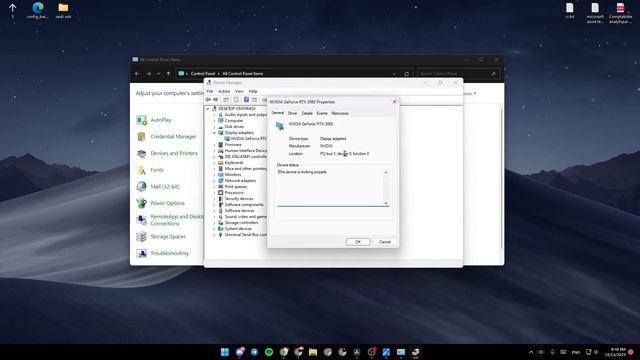
Task: Select the Monitors tree row
Action: [233, 175]
